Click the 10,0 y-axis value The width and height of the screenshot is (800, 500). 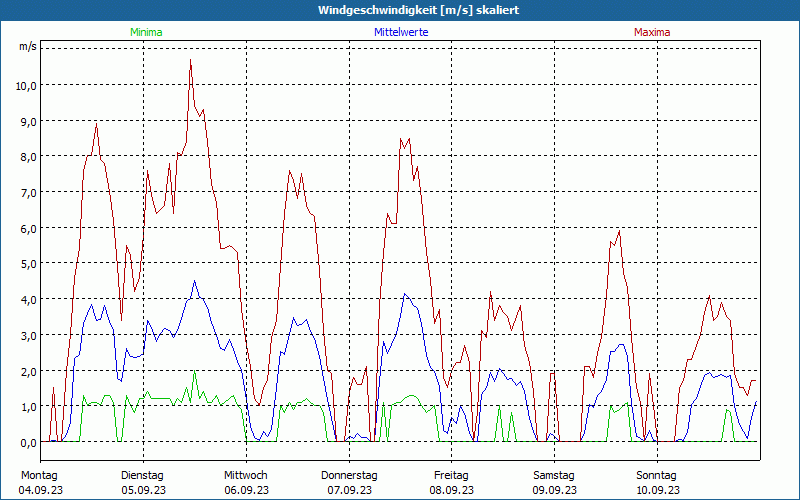pyautogui.click(x=26, y=86)
